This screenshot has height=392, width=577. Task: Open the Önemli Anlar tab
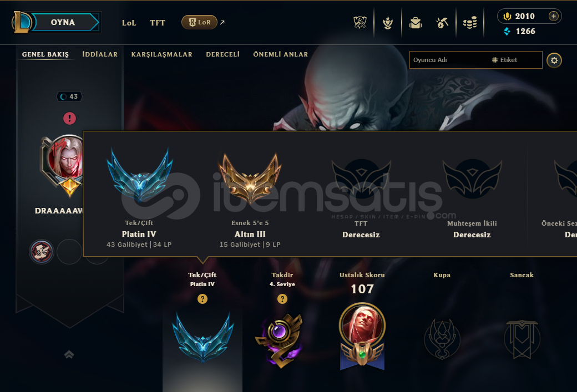280,54
